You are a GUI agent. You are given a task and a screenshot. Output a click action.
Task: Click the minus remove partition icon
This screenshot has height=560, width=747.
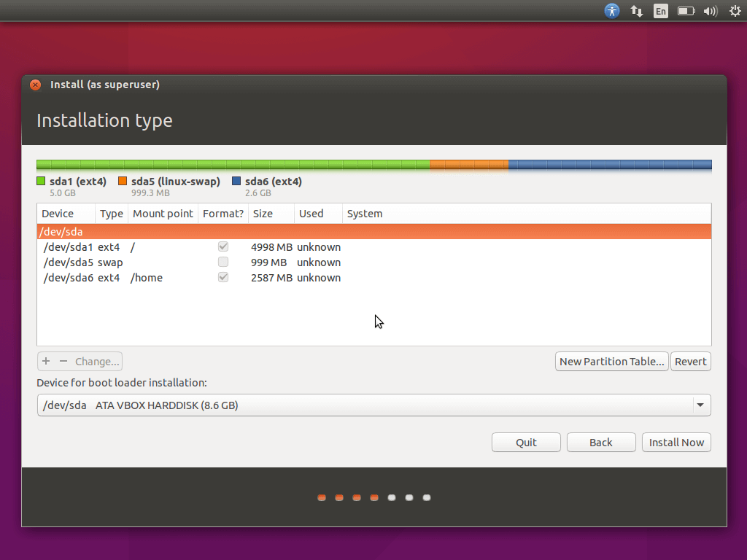coord(63,361)
